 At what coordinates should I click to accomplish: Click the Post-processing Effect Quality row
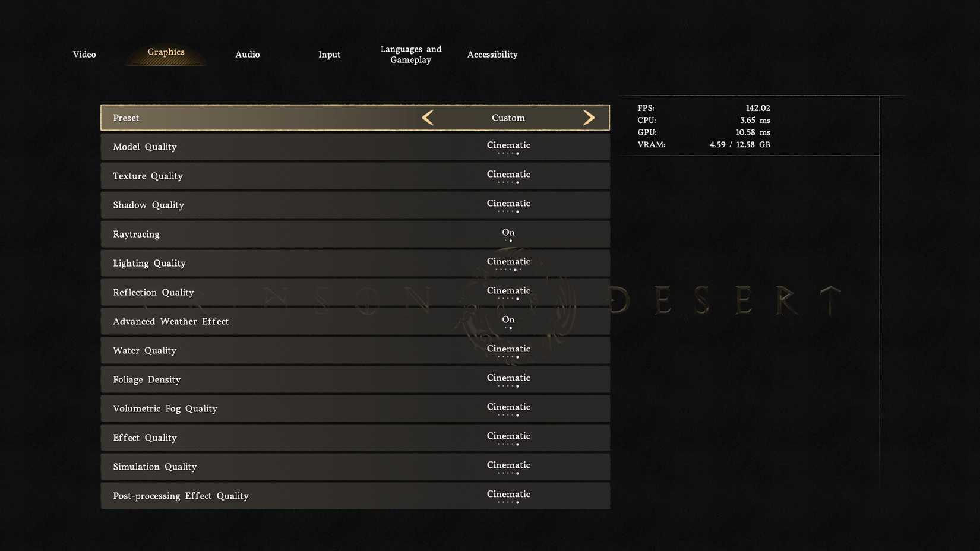[x=355, y=496]
